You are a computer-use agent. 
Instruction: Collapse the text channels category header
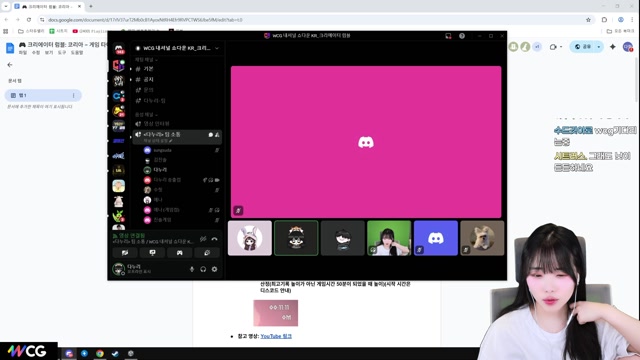pyautogui.click(x=146, y=60)
